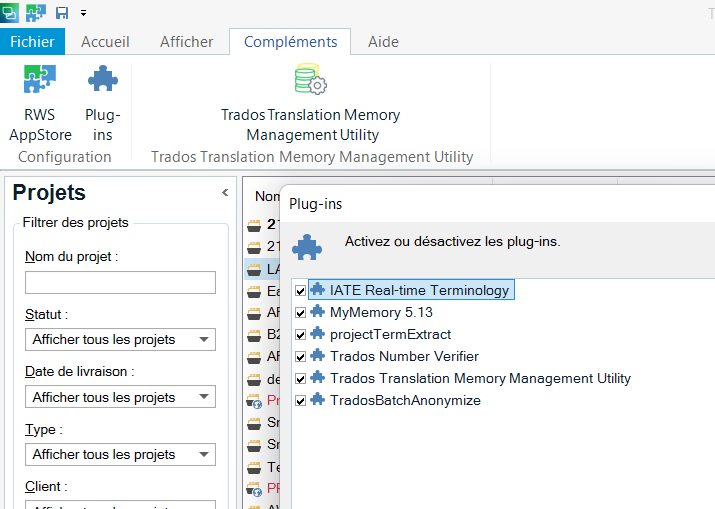
Task: Click the TradosBatchAnonymize puzzle icon
Action: tap(317, 399)
